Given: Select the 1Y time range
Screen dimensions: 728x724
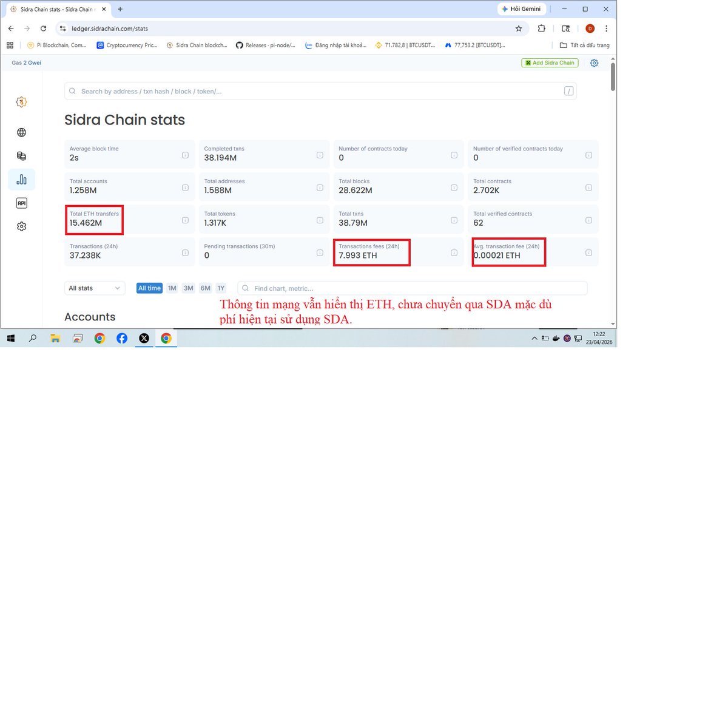Looking at the screenshot, I should click(x=221, y=288).
